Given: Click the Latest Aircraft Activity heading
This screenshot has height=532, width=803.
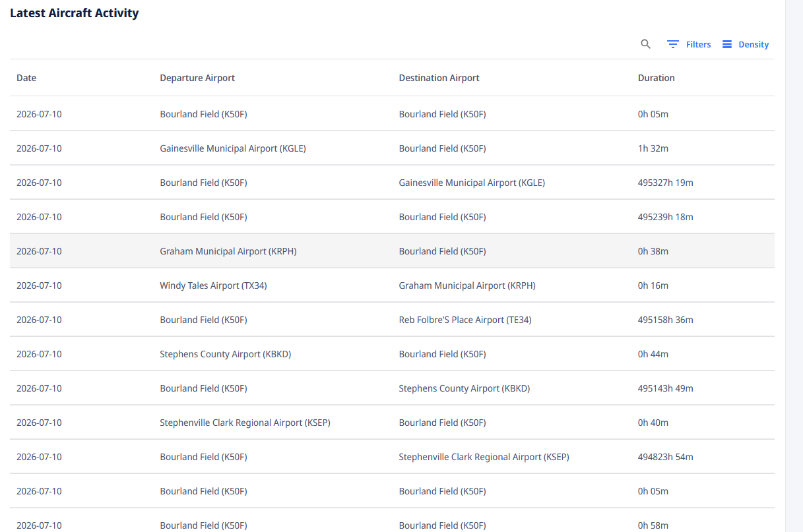Looking at the screenshot, I should (x=75, y=13).
